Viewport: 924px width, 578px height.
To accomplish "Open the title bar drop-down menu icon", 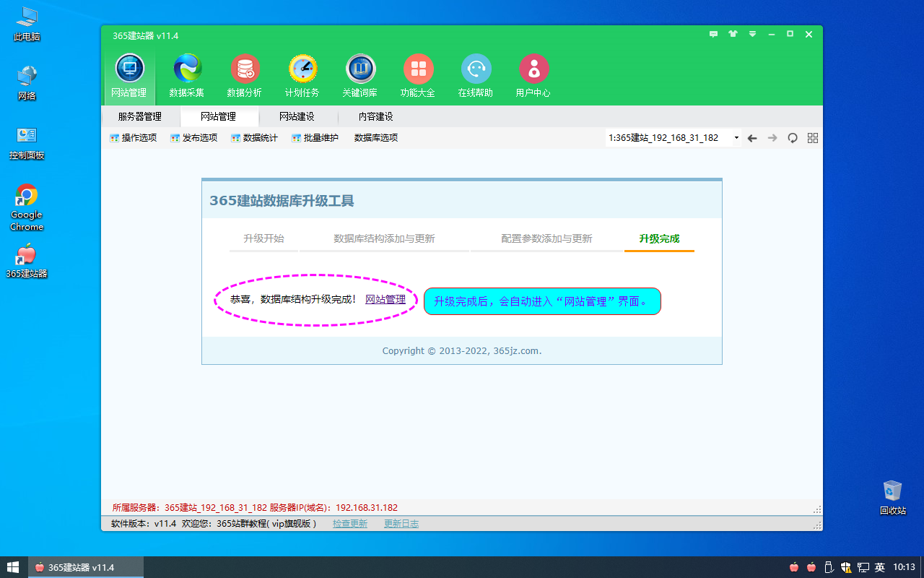I will 752,35.
